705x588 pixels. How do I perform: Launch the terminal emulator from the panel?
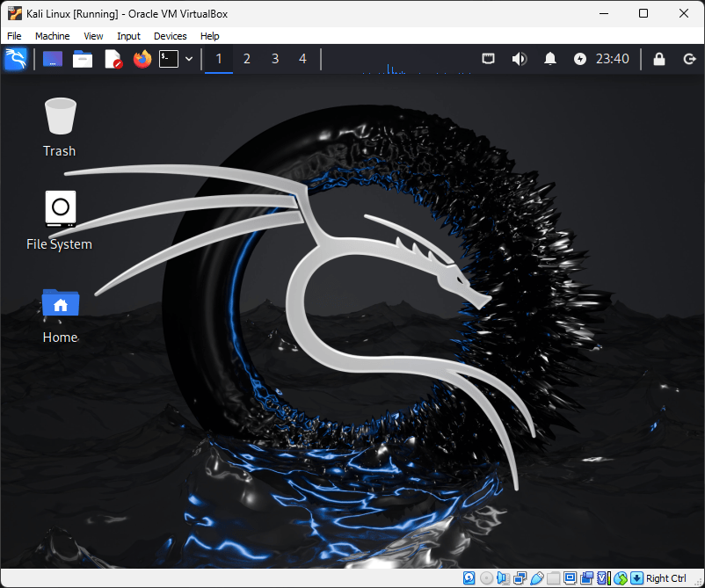[169, 59]
